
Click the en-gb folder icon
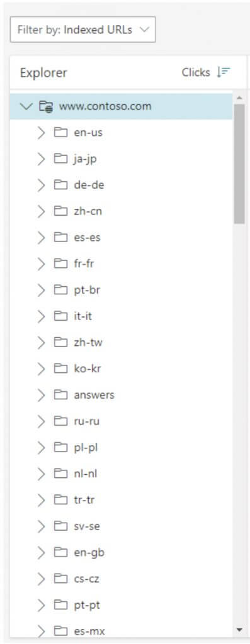(x=60, y=553)
